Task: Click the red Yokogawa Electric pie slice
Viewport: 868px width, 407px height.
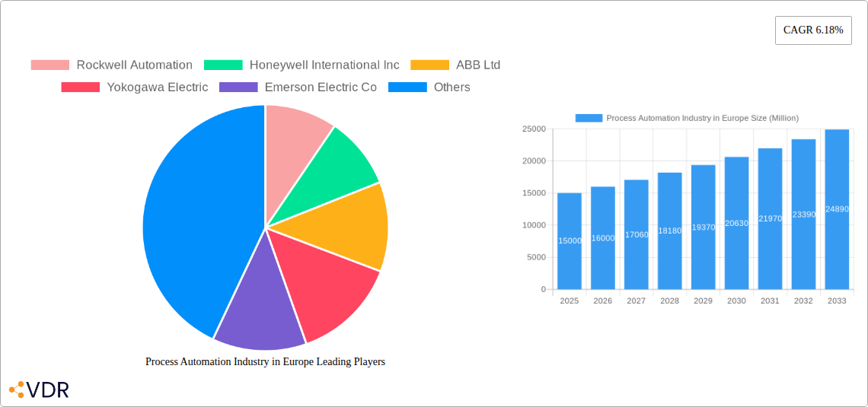Action: [x=327, y=282]
